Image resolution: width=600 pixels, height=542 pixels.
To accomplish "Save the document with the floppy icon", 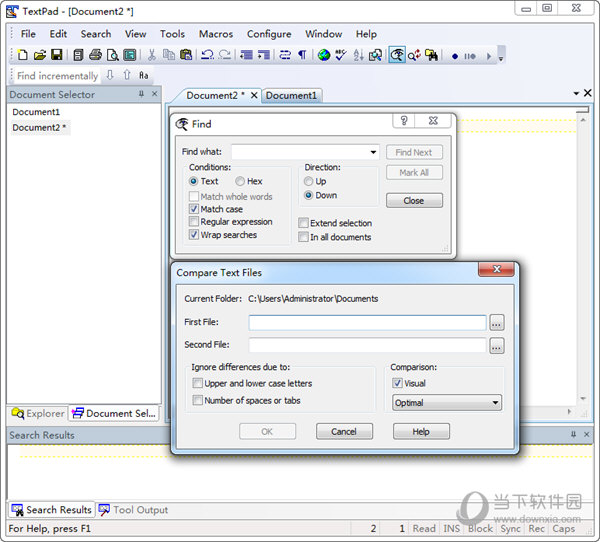I will [x=57, y=55].
